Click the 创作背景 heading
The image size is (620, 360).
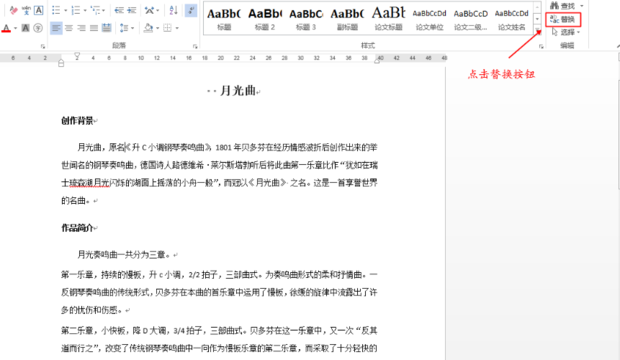point(77,121)
